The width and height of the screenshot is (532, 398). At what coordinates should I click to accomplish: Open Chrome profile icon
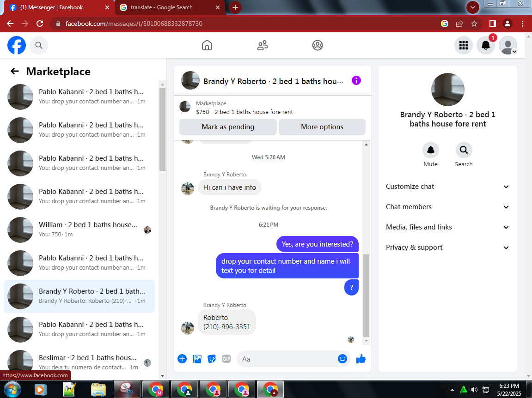(507, 24)
